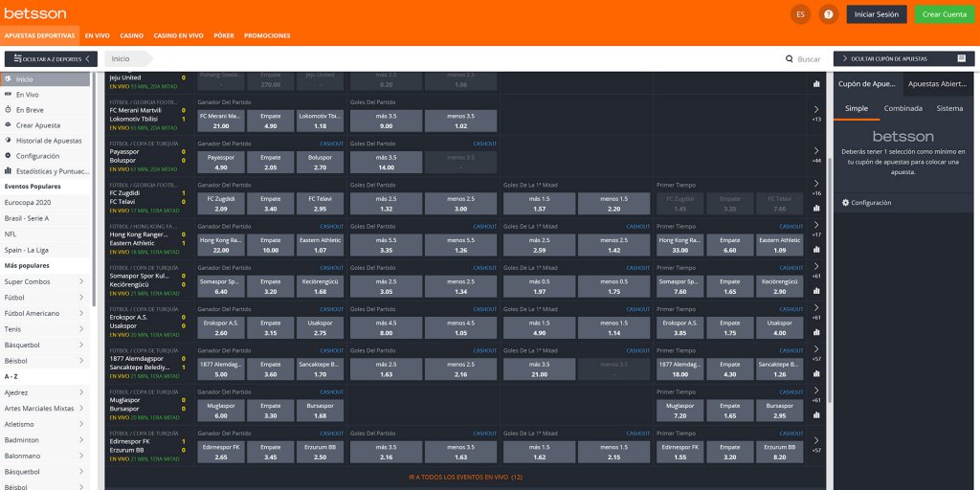The image size is (980, 490).
Task: Click the Inicio home icon in sidebar
Action: pyautogui.click(x=8, y=79)
